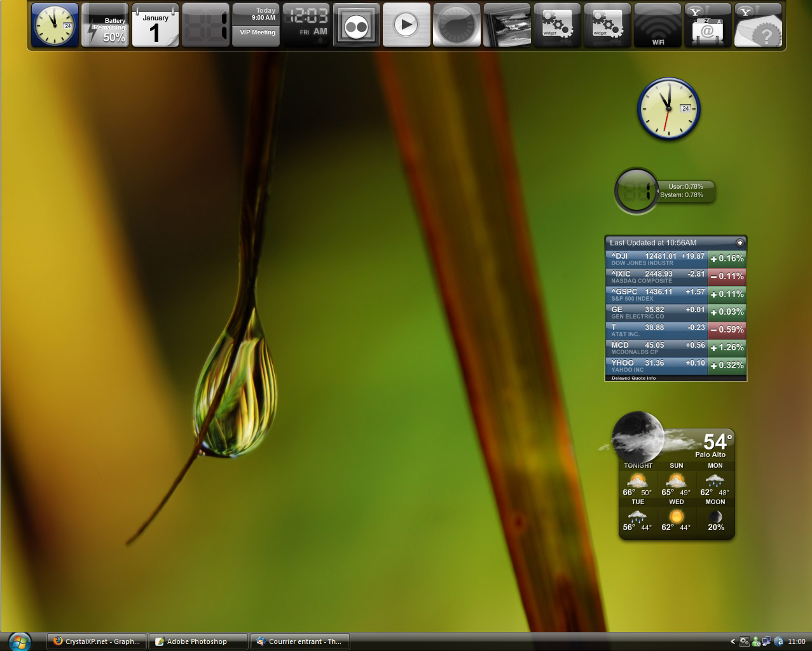
Task: Switch to CrystalXP.net Firefox taskbar window
Action: [97, 641]
